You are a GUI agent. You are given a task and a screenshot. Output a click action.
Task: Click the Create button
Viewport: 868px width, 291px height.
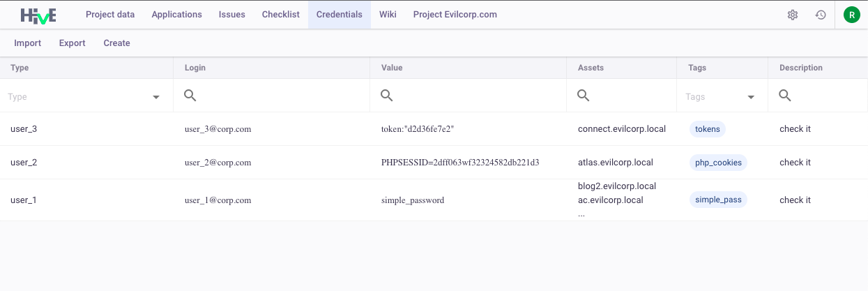click(x=117, y=43)
